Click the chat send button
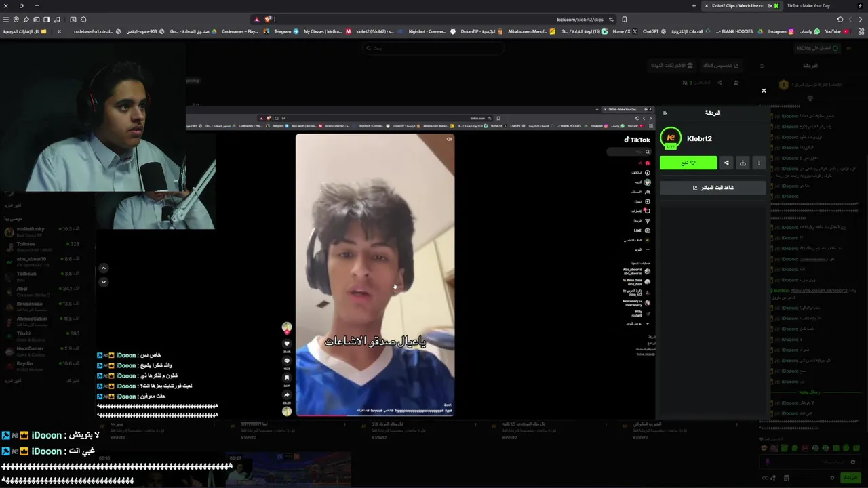Screen dimensions: 868x488 click(850, 478)
